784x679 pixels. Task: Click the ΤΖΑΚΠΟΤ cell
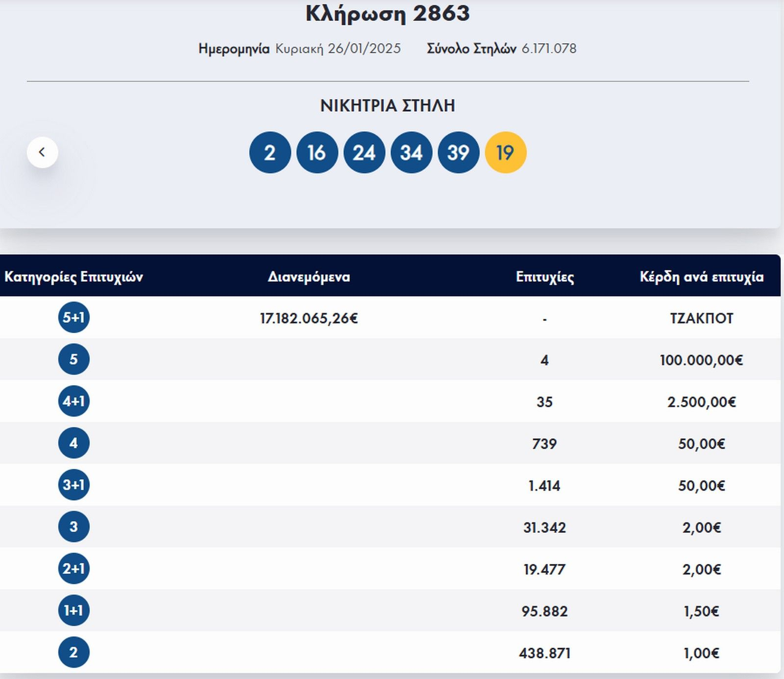tap(702, 318)
